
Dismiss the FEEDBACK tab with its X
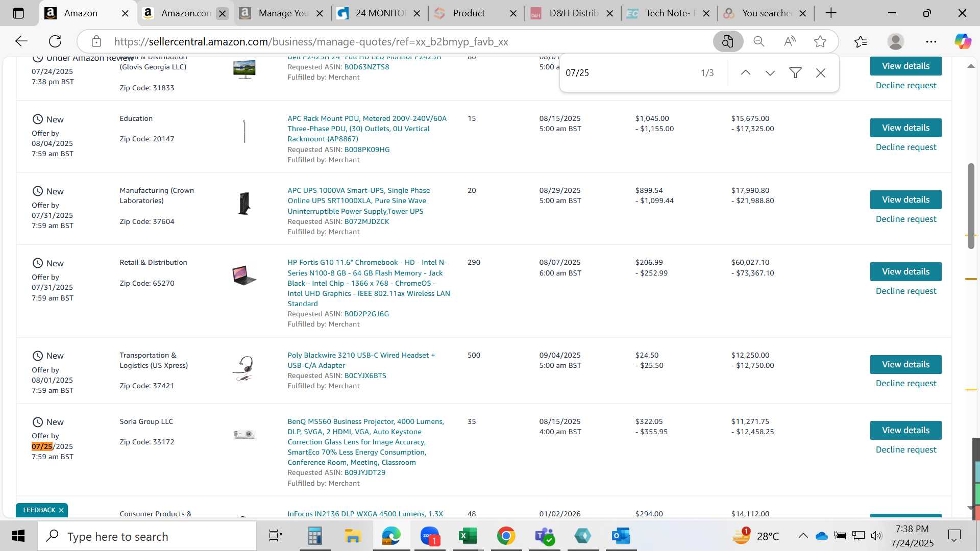point(61,510)
